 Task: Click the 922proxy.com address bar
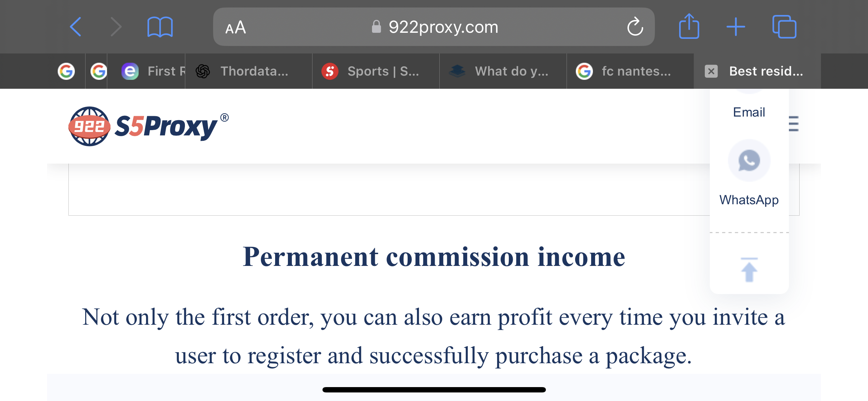434,27
